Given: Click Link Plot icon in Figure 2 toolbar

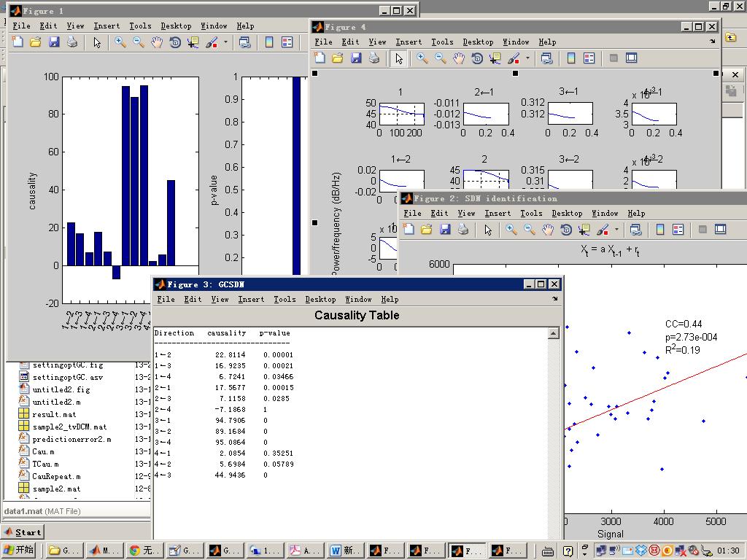Looking at the screenshot, I should (635, 230).
